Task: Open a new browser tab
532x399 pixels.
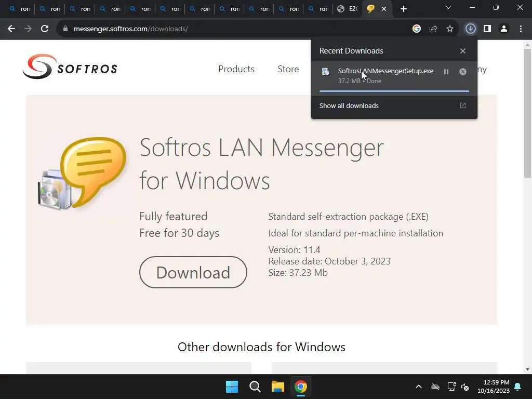Action: (x=403, y=9)
